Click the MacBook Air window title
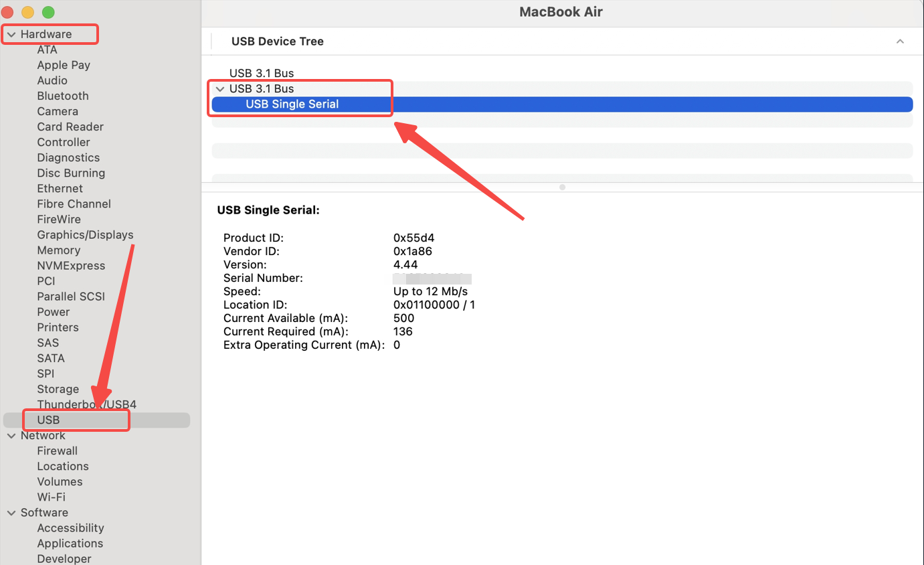This screenshot has width=924, height=565. (561, 12)
